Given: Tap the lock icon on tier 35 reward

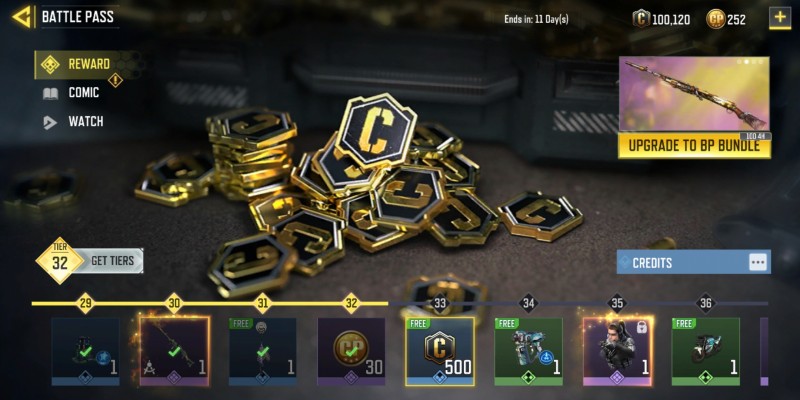Looking at the screenshot, I should [641, 328].
